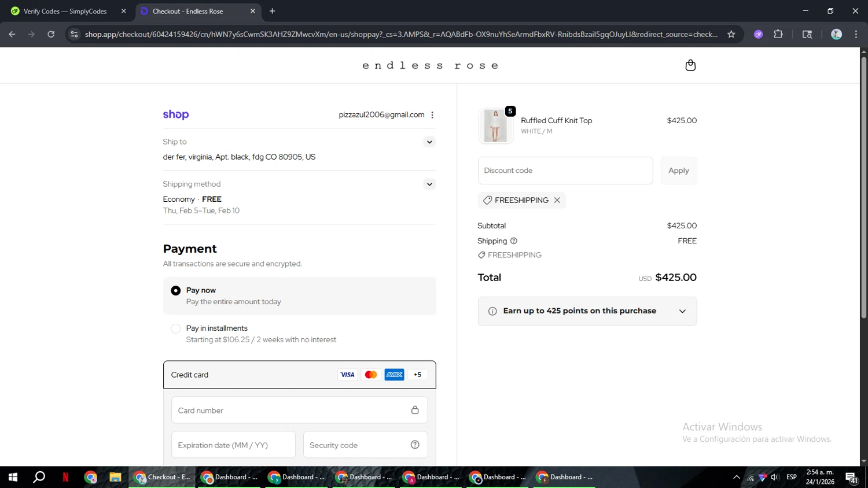Click the Chrome side panel icon
Screen dimensions: 868x488
[807, 34]
